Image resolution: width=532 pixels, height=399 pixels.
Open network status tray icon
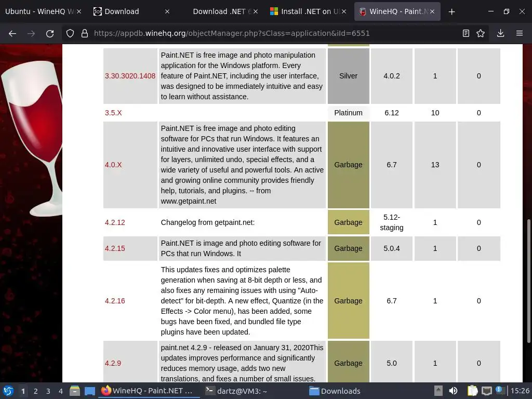[486, 391]
